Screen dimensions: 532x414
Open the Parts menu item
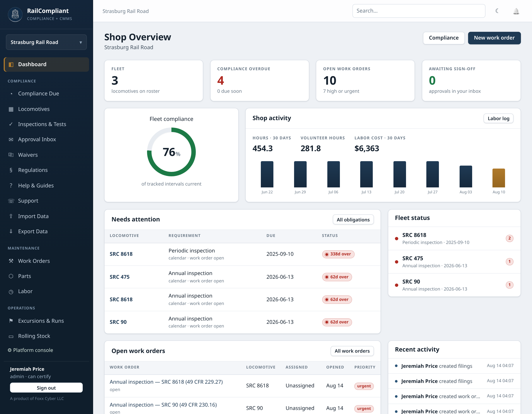pyautogui.click(x=46, y=276)
